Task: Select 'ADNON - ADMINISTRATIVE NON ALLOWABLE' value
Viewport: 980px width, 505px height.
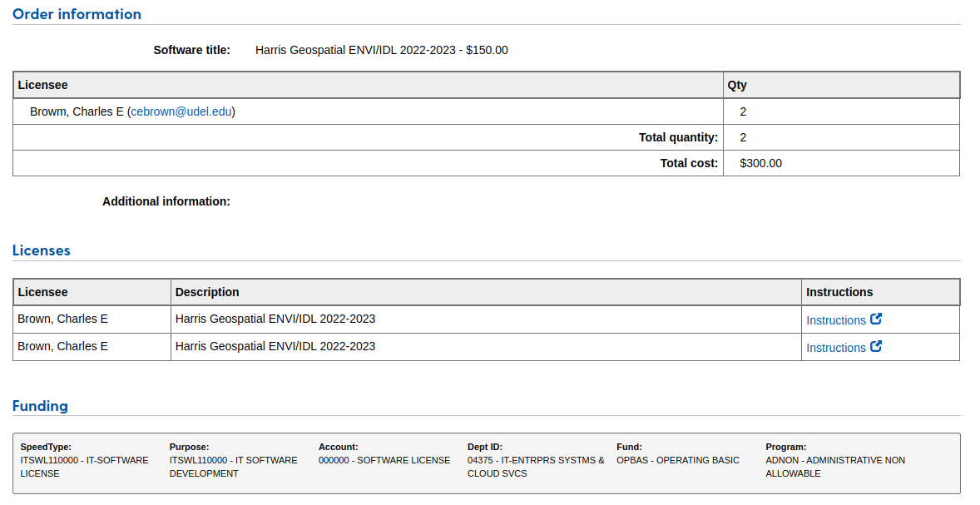Action: tap(835, 467)
